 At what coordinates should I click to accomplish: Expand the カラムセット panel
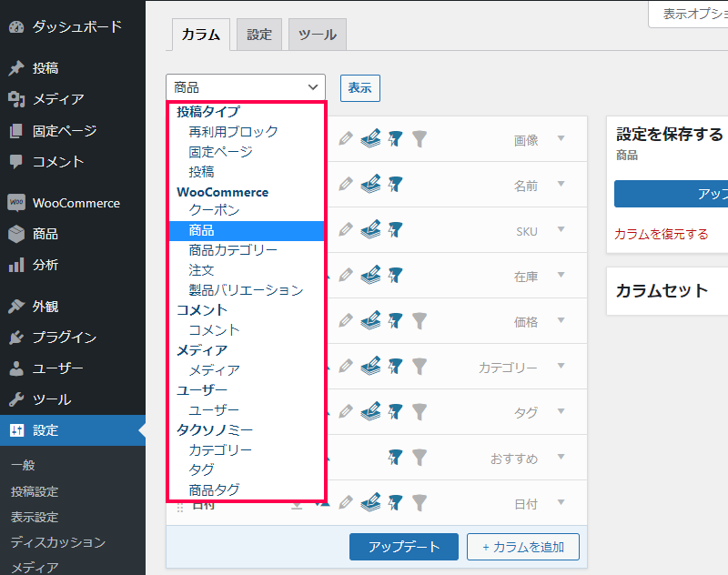667,291
